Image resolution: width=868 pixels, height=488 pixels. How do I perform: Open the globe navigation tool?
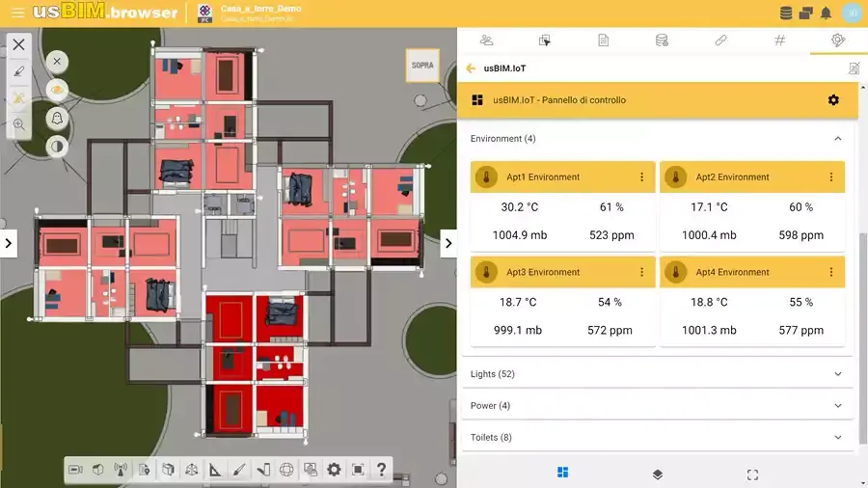pos(286,470)
